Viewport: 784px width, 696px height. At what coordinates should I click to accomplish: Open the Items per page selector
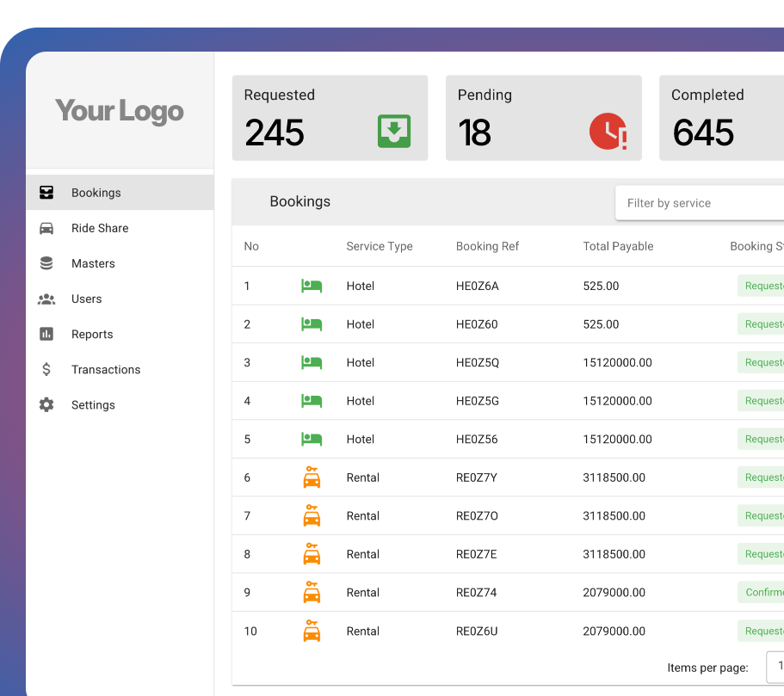pos(775,667)
